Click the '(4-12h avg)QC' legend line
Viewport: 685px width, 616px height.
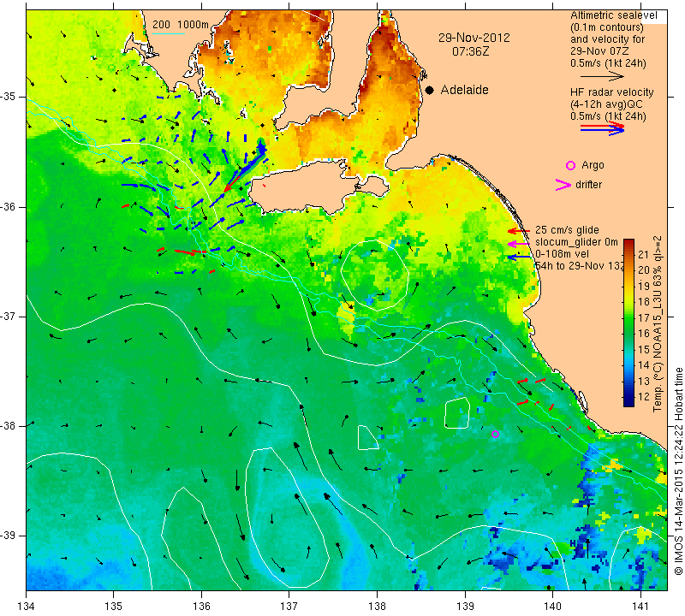(x=605, y=104)
